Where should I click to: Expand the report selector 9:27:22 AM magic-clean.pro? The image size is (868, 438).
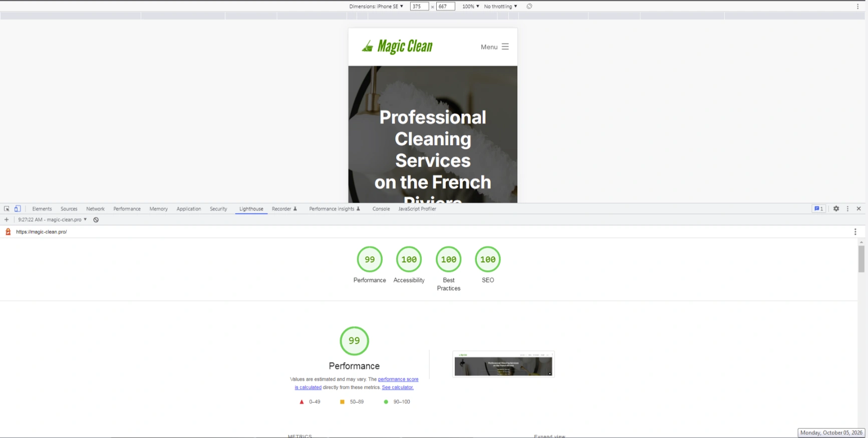point(52,220)
